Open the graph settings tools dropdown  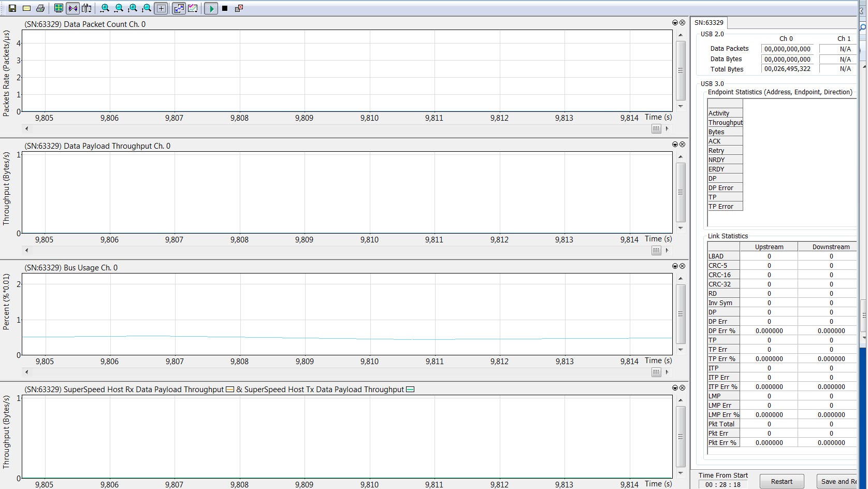pyautogui.click(x=86, y=8)
